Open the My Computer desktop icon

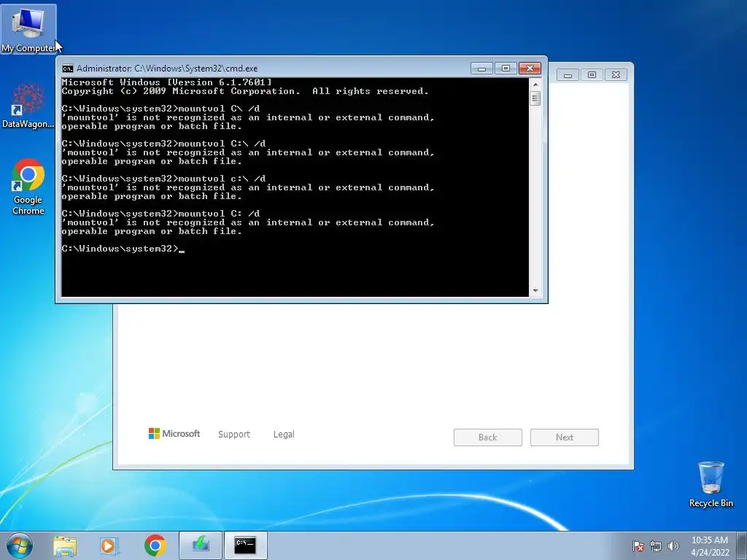coord(28,29)
